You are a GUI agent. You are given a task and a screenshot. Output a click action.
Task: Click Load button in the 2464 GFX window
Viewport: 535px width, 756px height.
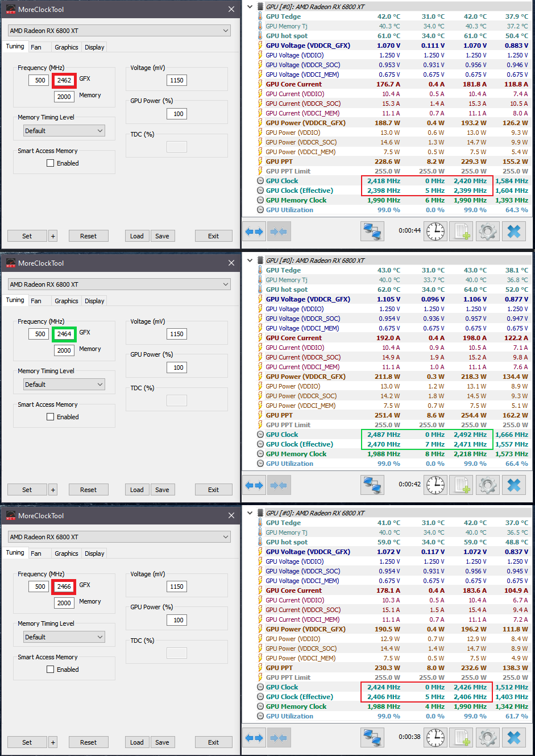pyautogui.click(x=137, y=490)
